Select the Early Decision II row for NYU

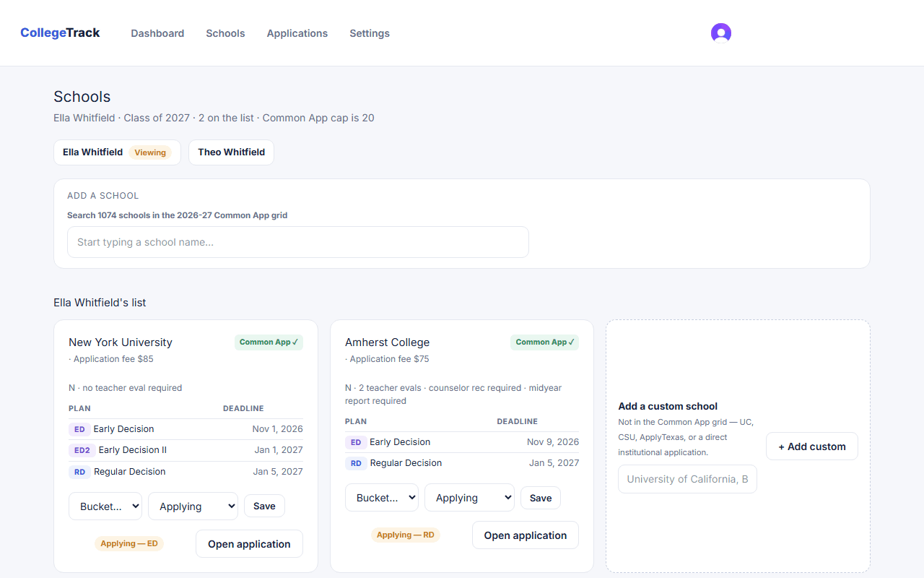tap(186, 450)
